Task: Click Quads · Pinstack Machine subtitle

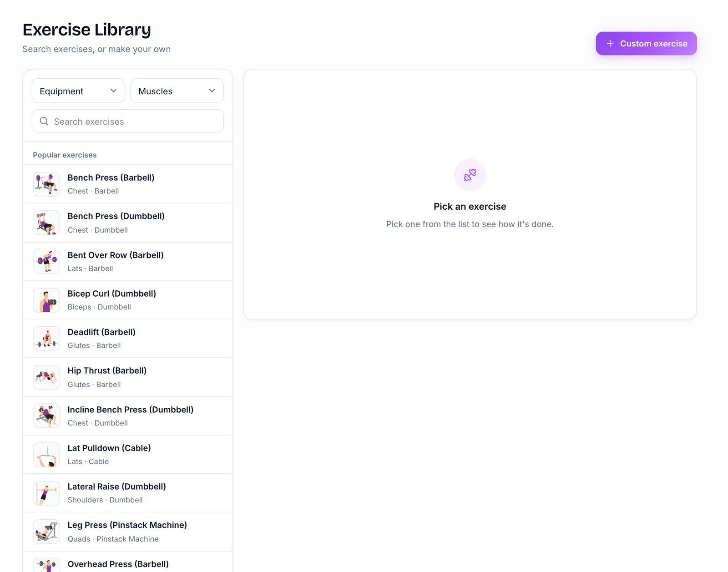Action: (113, 539)
